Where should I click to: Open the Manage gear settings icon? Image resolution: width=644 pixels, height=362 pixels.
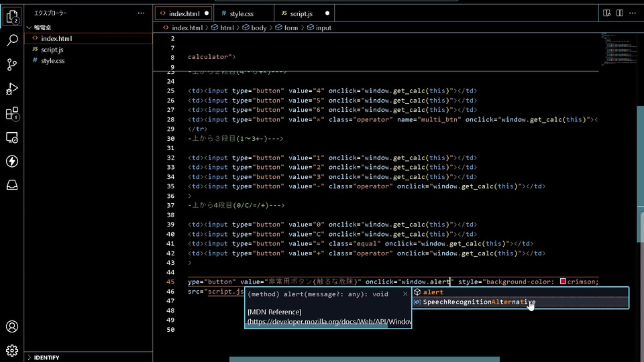click(x=12, y=350)
